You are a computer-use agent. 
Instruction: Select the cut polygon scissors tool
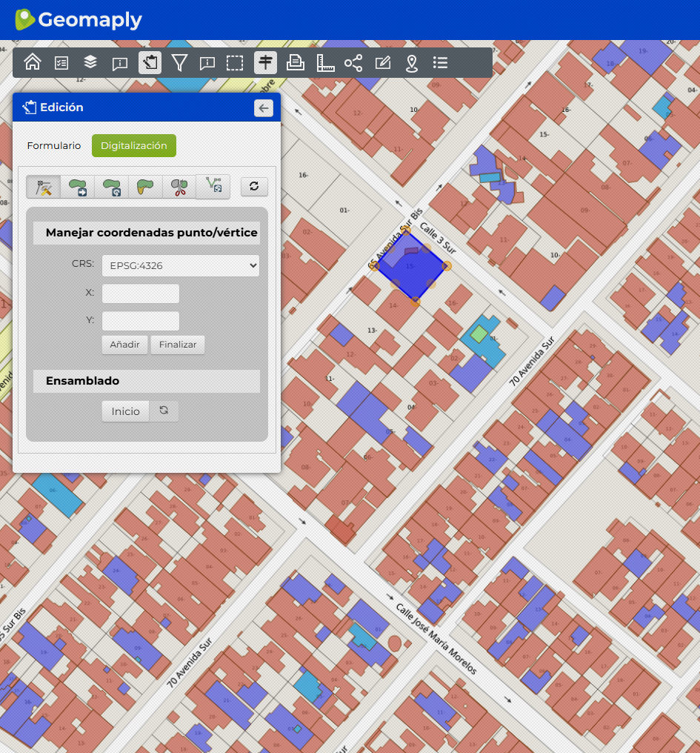pos(179,187)
